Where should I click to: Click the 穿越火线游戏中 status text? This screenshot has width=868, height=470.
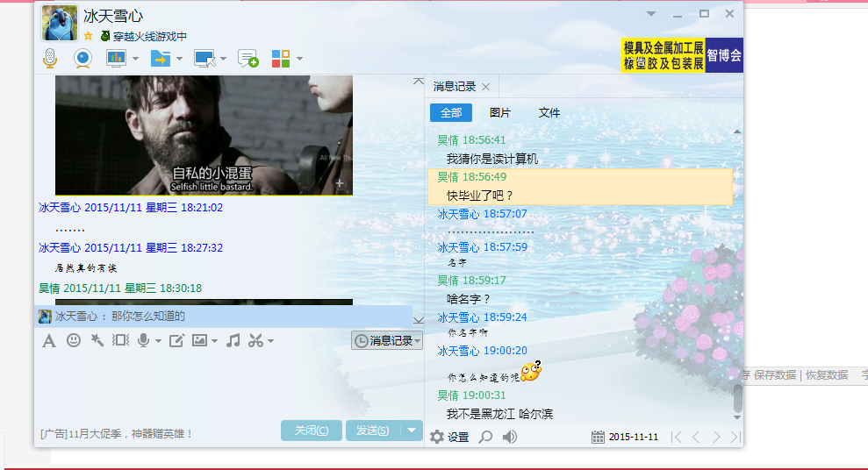click(150, 37)
